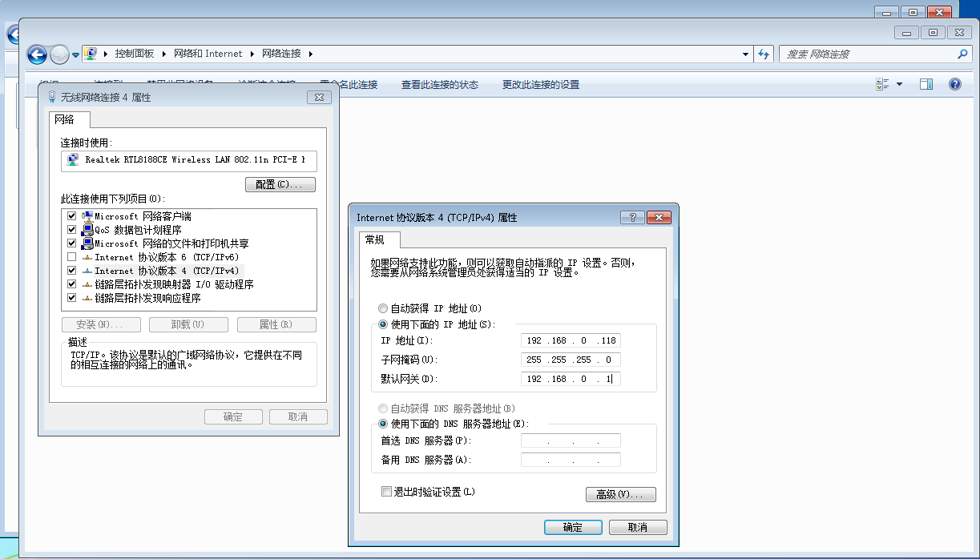Viewport: 980px width, 559px height.
Task: Click 确定 in the 无线网络连接 4 属性 dialog
Action: (x=233, y=416)
